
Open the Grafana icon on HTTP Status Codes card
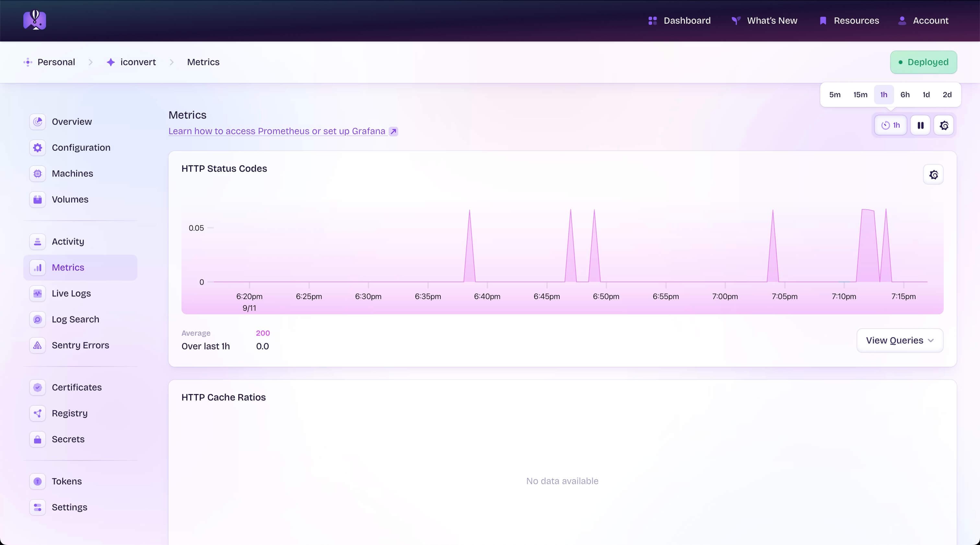[934, 174]
